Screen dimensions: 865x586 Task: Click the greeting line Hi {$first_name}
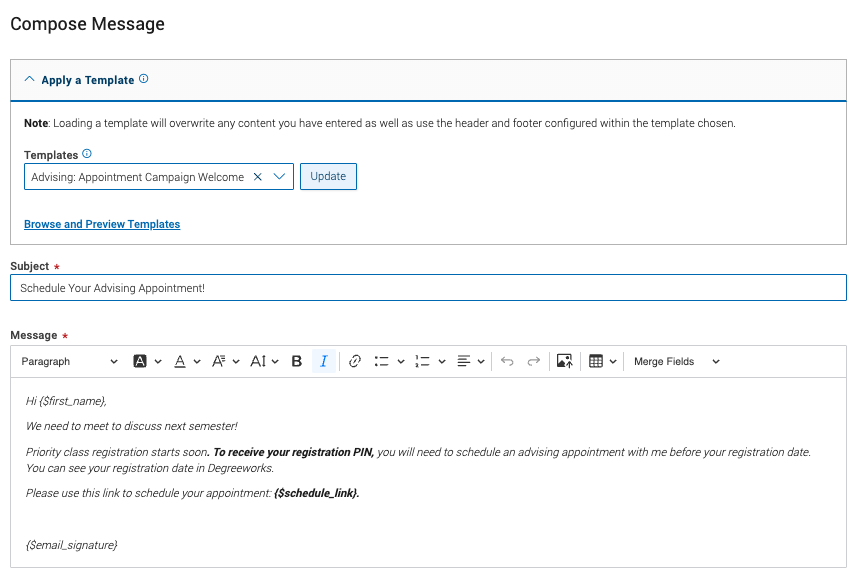click(66, 401)
